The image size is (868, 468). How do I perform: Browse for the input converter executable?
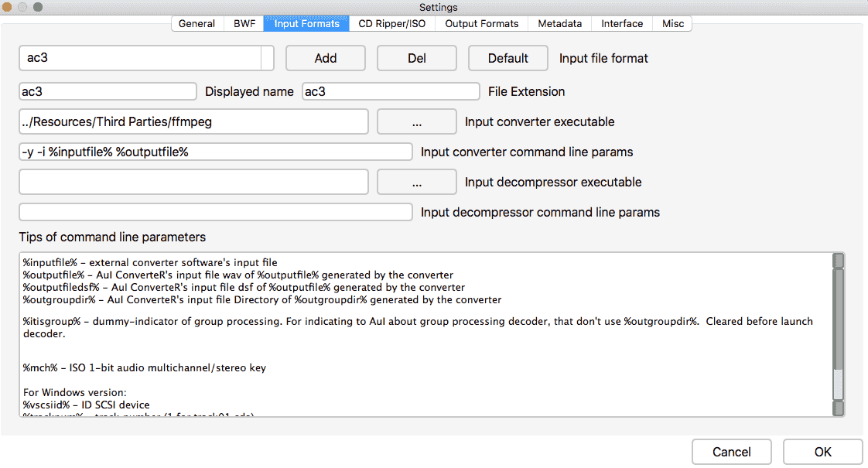(x=417, y=122)
